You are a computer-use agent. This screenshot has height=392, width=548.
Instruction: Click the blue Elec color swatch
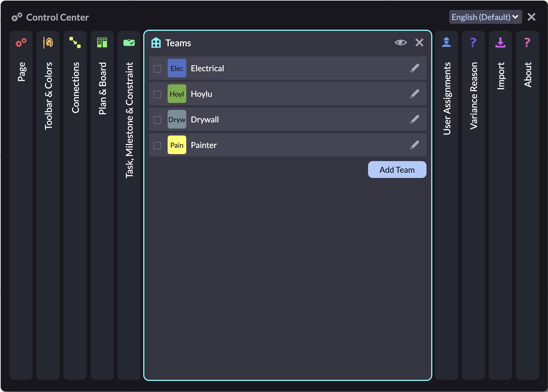click(177, 68)
